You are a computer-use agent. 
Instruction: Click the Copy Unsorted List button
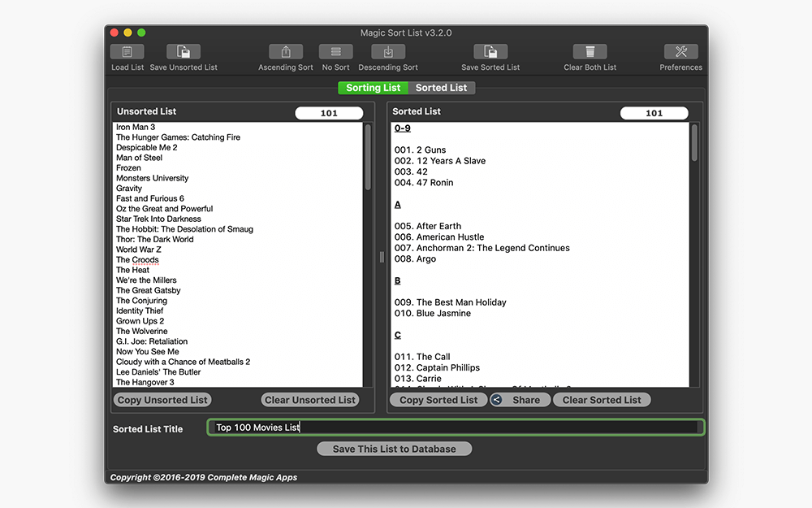click(x=162, y=400)
